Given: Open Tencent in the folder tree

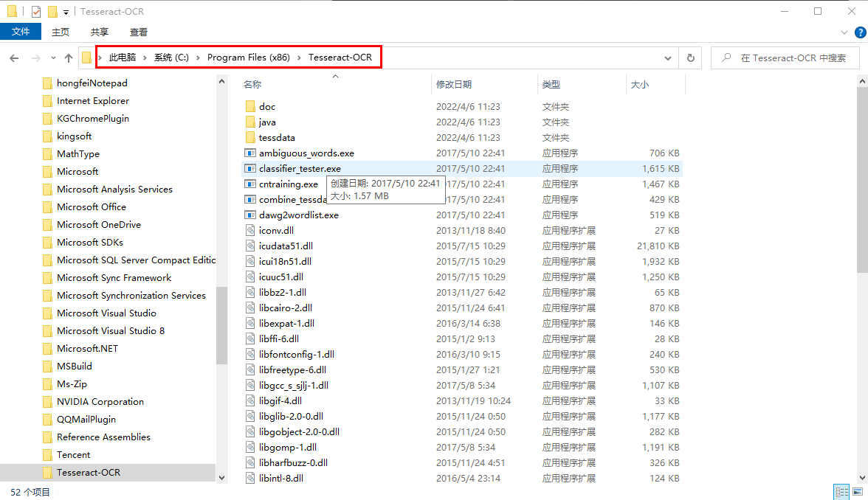Looking at the screenshot, I should point(73,454).
